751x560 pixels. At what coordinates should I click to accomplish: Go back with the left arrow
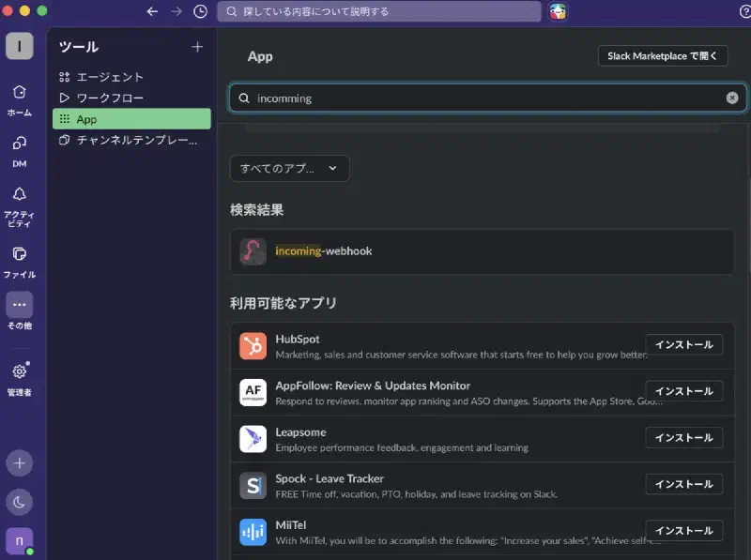click(152, 11)
